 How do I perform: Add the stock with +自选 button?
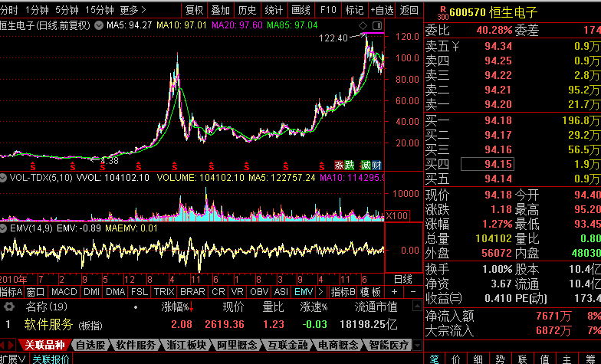[x=382, y=10]
